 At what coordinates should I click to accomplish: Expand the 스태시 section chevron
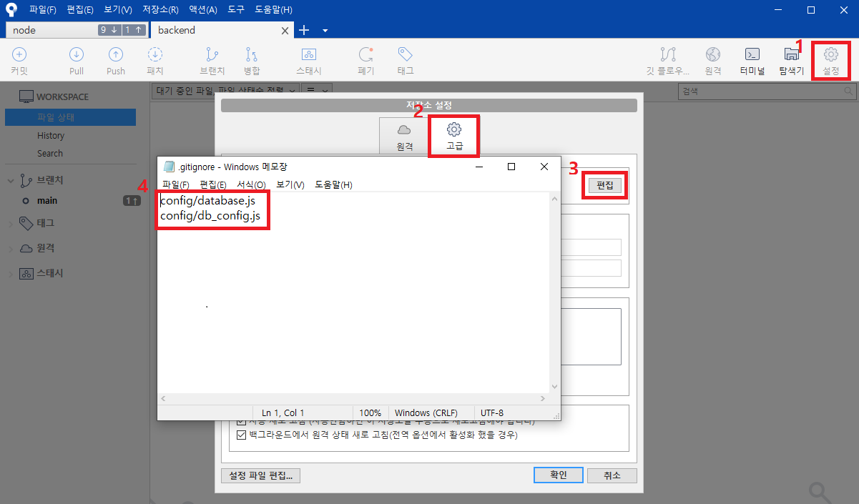point(11,274)
